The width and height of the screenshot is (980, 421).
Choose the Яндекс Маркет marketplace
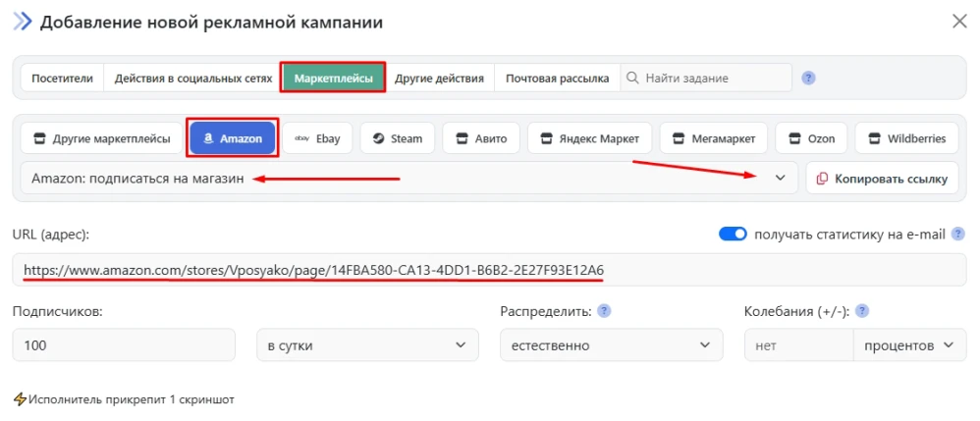point(589,138)
